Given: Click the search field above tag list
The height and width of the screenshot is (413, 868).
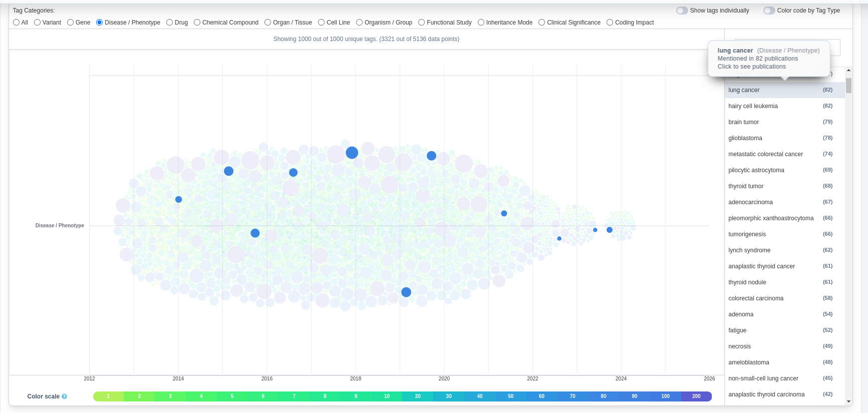Looking at the screenshot, I should [787, 47].
